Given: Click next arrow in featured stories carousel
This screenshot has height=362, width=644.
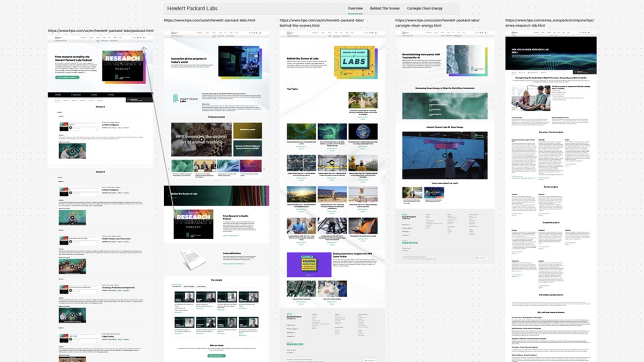Looking at the screenshot, I should (x=264, y=168).
